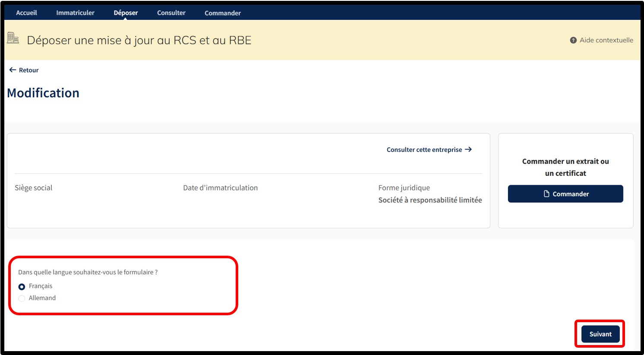Screen dimensions: 644x355
Task: Click the Commander extract button
Action: point(565,194)
